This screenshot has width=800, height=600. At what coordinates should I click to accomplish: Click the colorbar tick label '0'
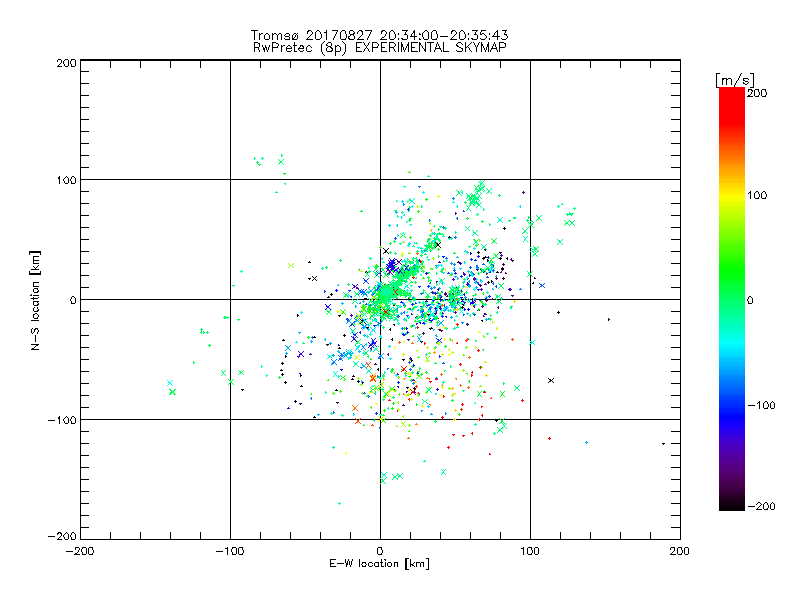click(x=750, y=300)
